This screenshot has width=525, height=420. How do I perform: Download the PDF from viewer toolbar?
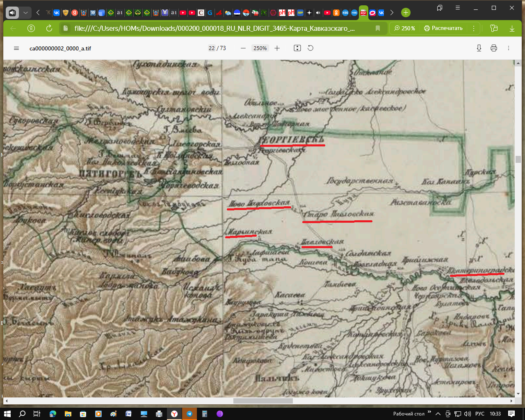coord(479,48)
